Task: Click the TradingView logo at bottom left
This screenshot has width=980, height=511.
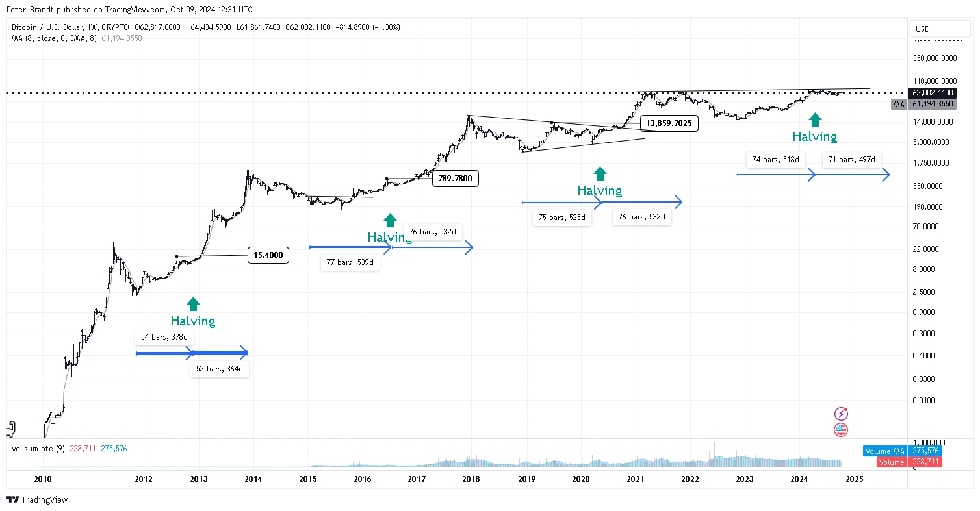Action: pyautogui.click(x=37, y=500)
